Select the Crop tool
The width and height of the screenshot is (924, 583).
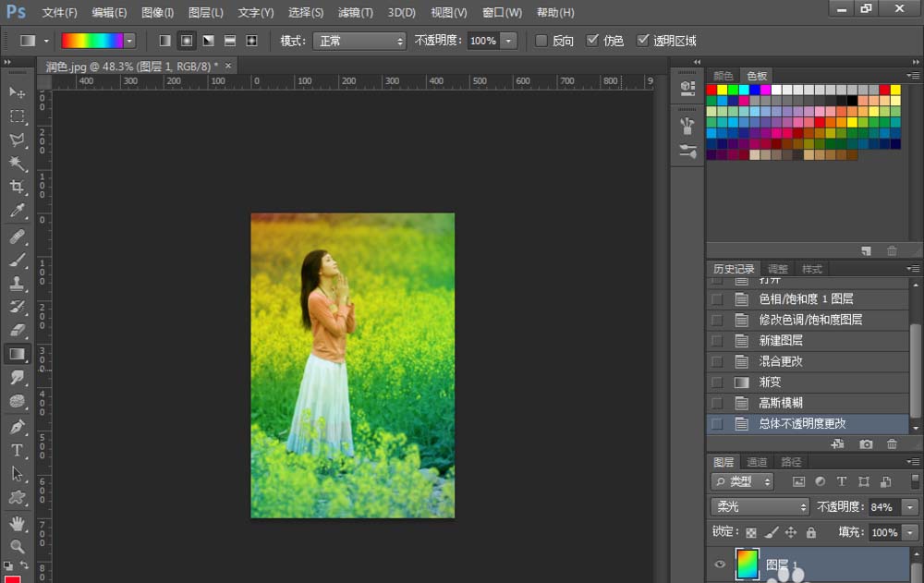(17, 188)
